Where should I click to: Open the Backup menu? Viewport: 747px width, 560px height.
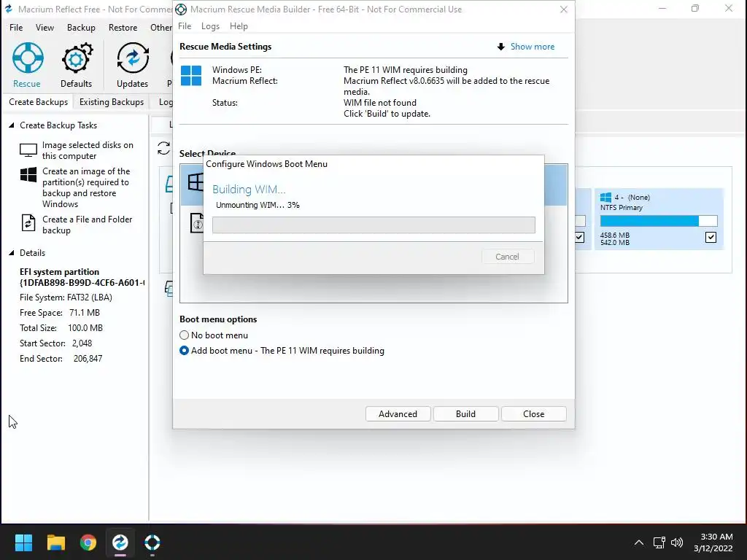(81, 28)
